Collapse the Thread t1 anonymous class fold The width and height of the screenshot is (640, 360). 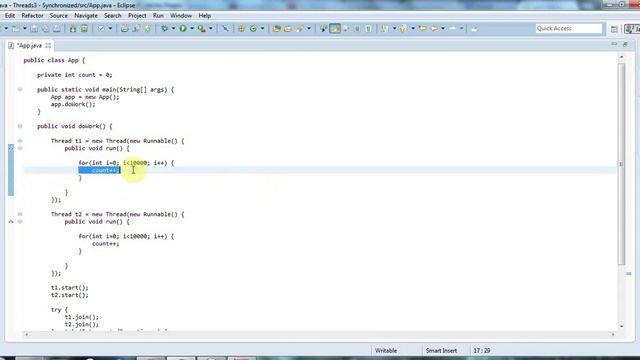(20, 141)
